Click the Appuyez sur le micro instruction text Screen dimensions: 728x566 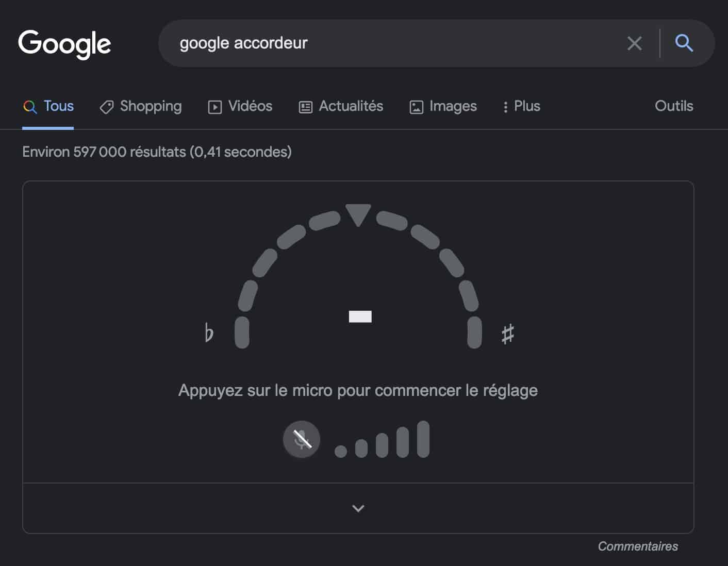click(x=358, y=390)
